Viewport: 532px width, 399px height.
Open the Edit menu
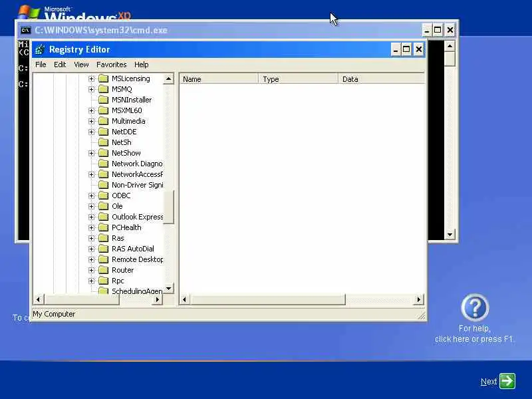(x=60, y=65)
